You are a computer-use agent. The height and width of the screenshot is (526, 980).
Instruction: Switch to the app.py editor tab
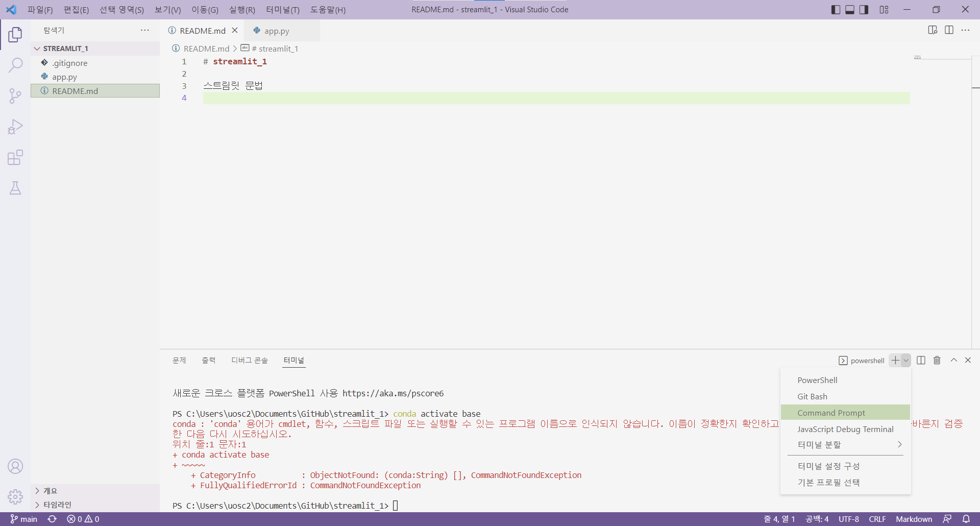click(x=282, y=31)
